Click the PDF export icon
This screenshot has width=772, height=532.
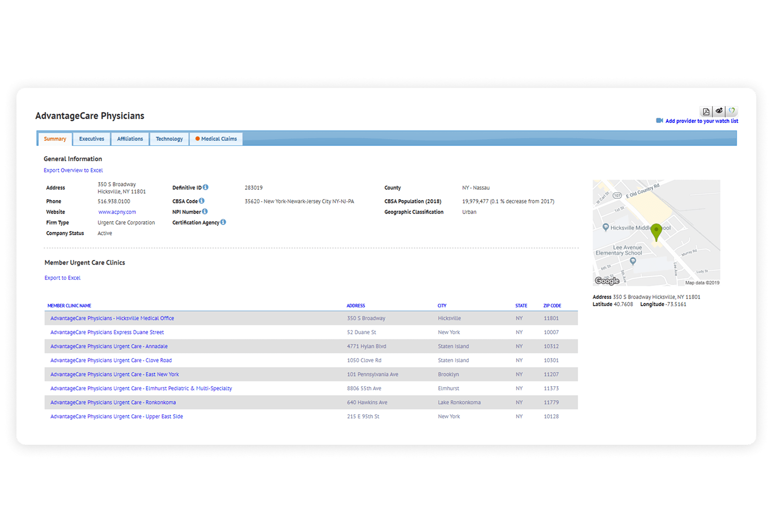(706, 112)
